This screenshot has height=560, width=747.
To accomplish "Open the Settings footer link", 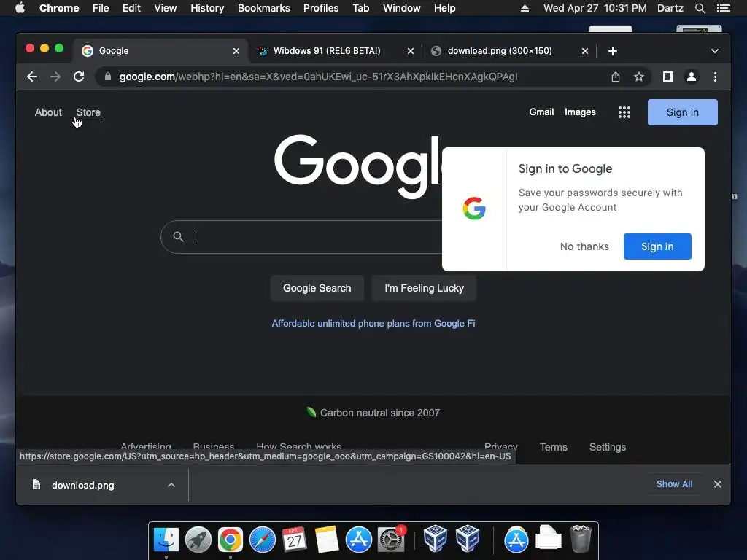I will pos(608,447).
